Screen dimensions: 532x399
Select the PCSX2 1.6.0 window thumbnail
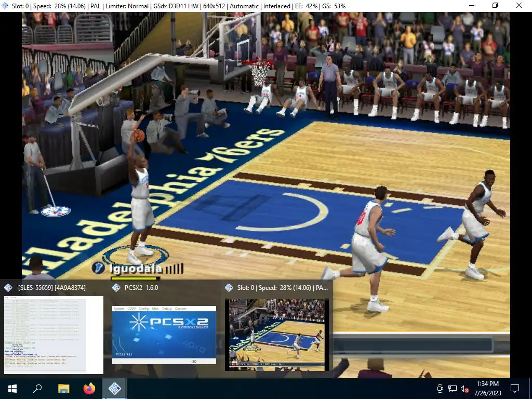[x=164, y=335]
